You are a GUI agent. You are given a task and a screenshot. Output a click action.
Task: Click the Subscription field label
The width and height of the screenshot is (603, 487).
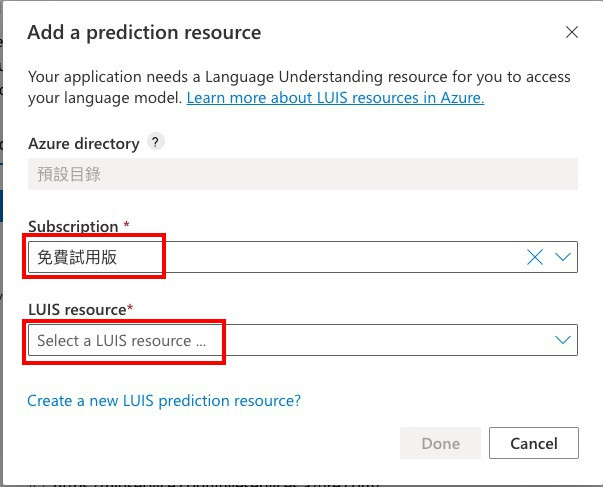(73, 227)
